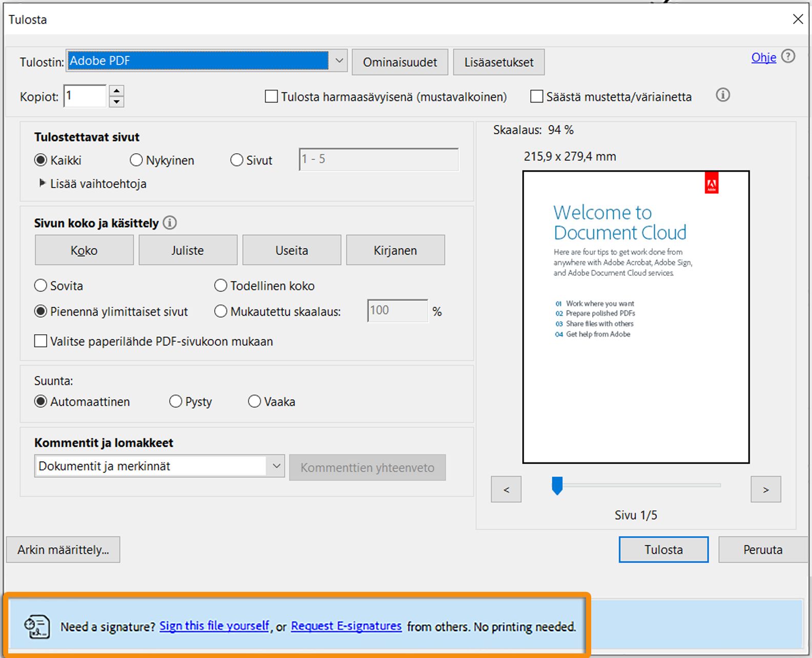Screen dimensions: 812x658
Task: Expand Lisää vaihtoehtoja options
Action: (43, 183)
